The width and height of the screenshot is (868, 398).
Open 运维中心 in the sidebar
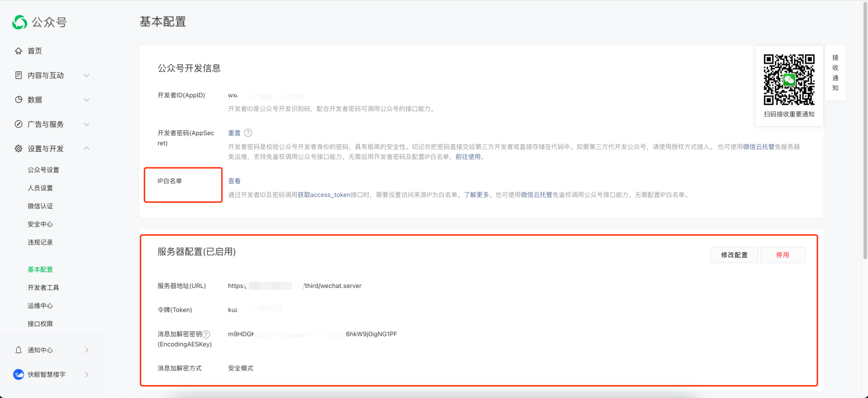pos(41,305)
